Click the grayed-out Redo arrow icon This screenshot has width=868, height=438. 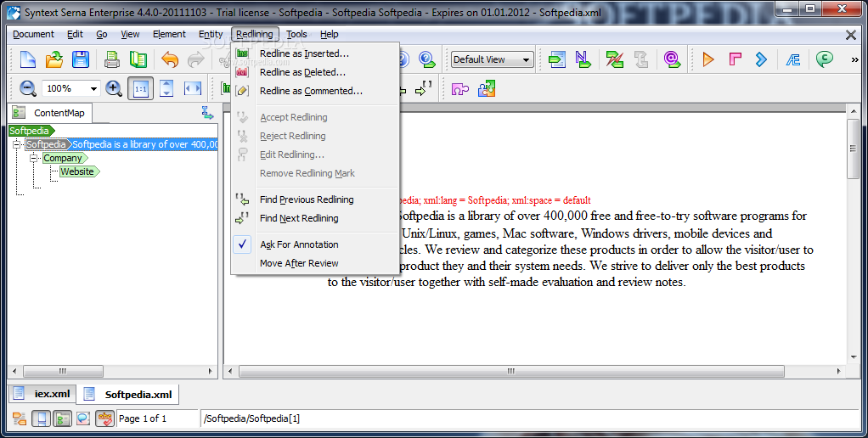196,59
